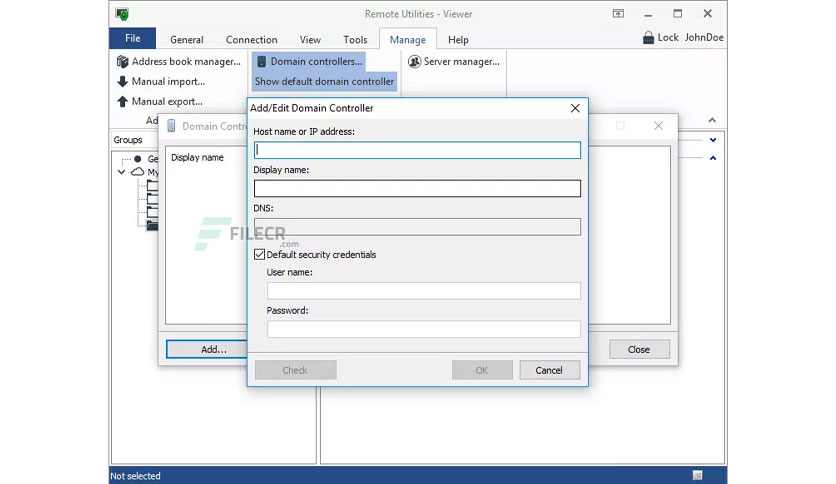Click Show default domain controller
836x484 pixels.
coord(324,82)
